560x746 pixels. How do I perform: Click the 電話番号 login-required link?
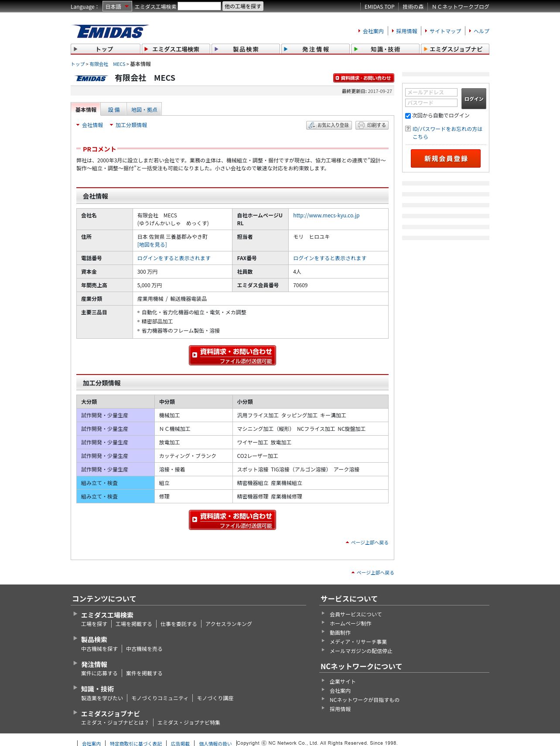(x=174, y=258)
